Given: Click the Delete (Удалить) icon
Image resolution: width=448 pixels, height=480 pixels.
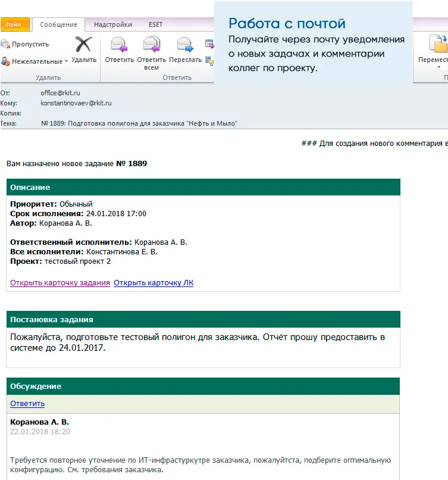Looking at the screenshot, I should (x=84, y=45).
